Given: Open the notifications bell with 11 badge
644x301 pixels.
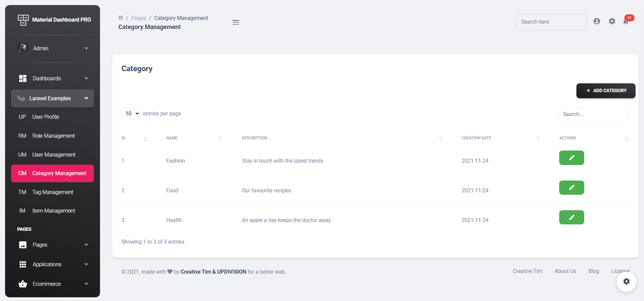Looking at the screenshot, I should point(626,22).
